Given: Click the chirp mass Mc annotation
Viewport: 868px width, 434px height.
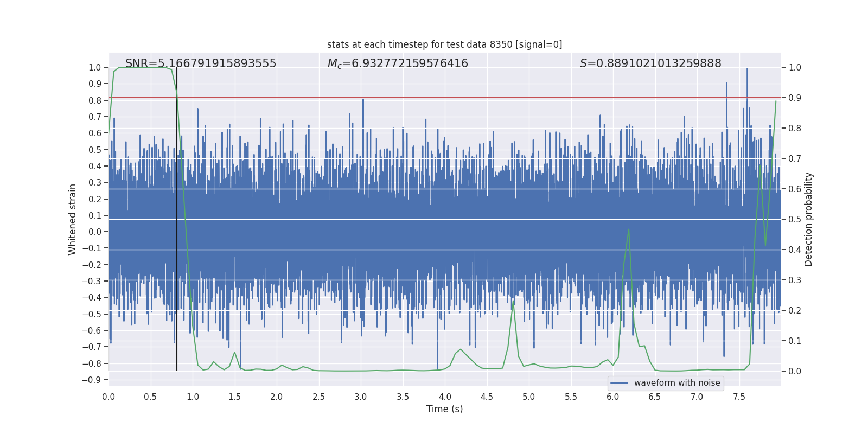Looking at the screenshot, I should [x=397, y=63].
